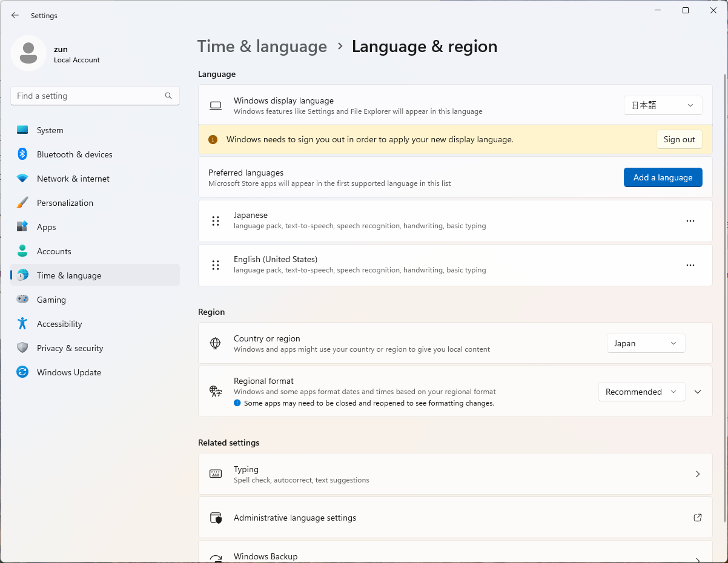Click the Japanese language drag handle
This screenshot has width=728, height=563.
216,221
